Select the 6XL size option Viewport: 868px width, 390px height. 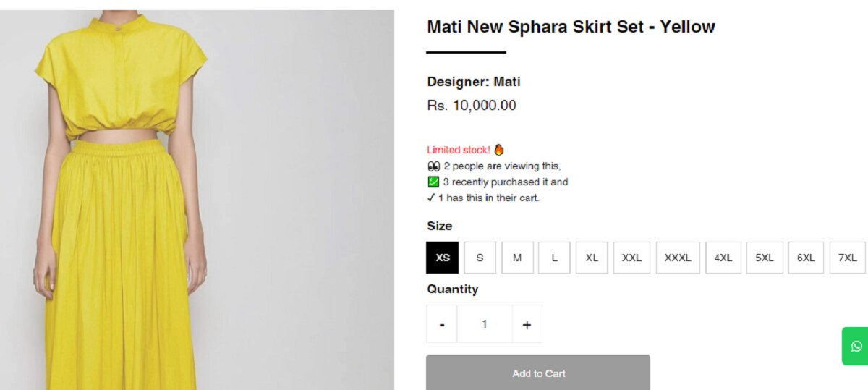(x=806, y=258)
